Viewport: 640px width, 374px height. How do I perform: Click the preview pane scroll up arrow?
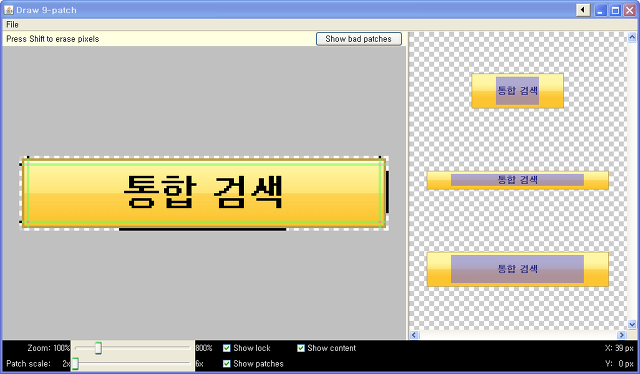pyautogui.click(x=632, y=38)
